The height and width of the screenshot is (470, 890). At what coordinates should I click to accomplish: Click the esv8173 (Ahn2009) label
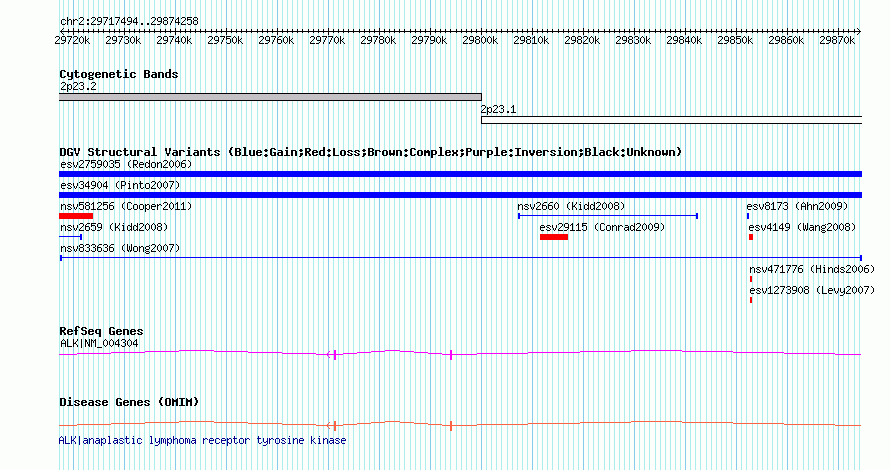[797, 206]
